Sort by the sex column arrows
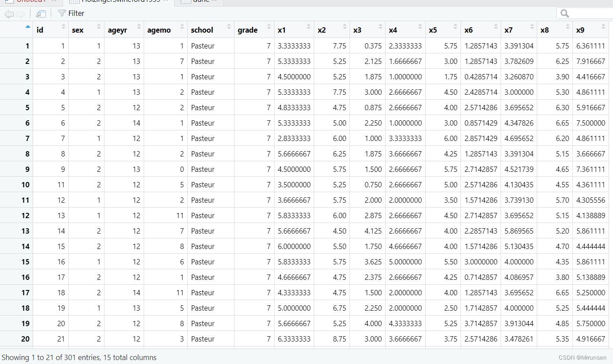The height and width of the screenshot is (364, 613). click(x=99, y=27)
